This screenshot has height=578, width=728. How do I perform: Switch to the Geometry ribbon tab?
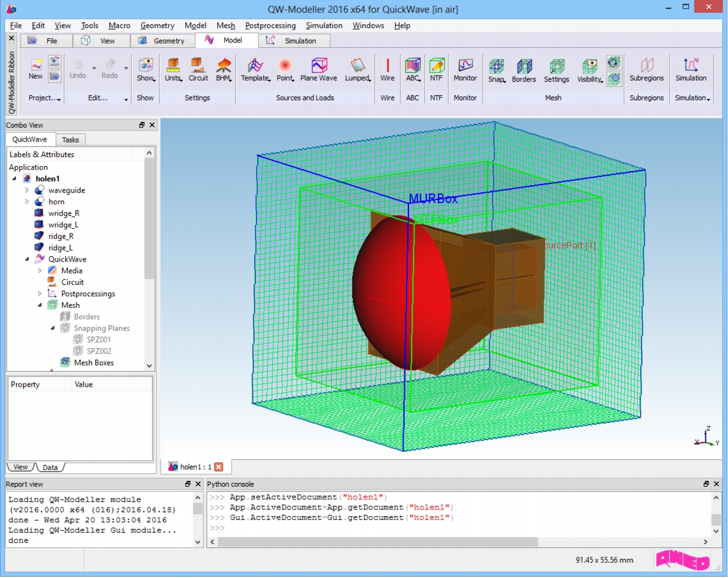point(163,41)
